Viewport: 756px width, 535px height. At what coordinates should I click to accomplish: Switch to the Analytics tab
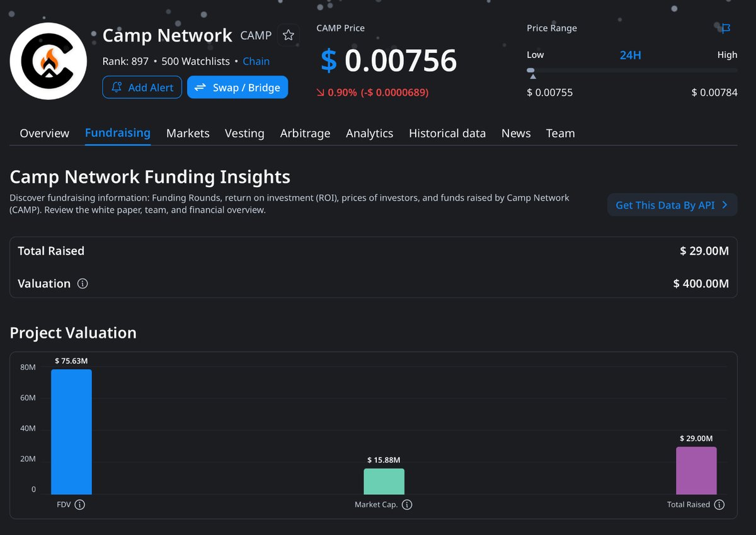click(369, 133)
